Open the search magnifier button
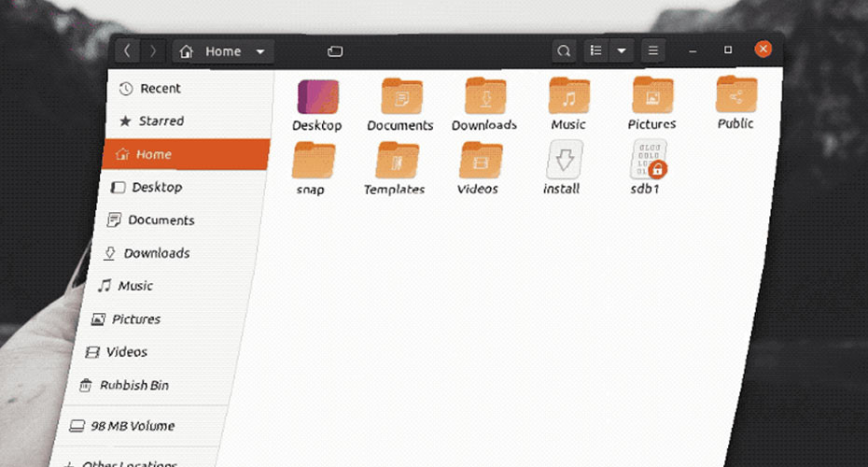The height and width of the screenshot is (467, 868). pyautogui.click(x=564, y=51)
